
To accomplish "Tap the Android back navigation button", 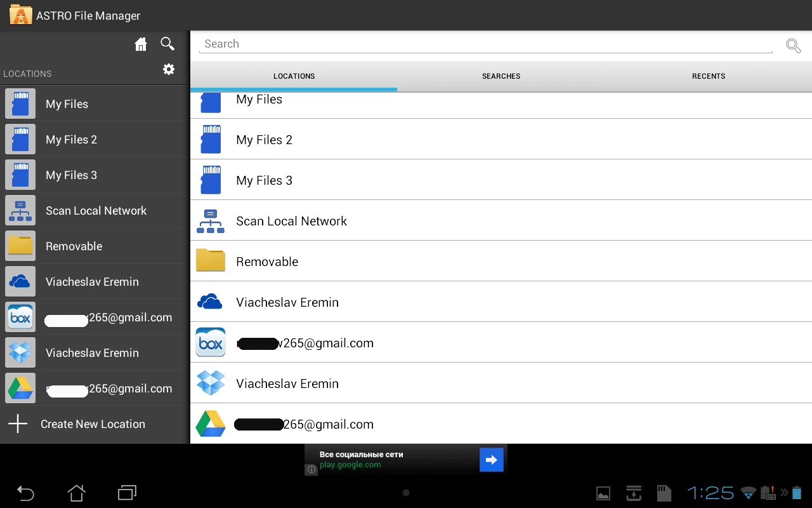I will coord(25,493).
